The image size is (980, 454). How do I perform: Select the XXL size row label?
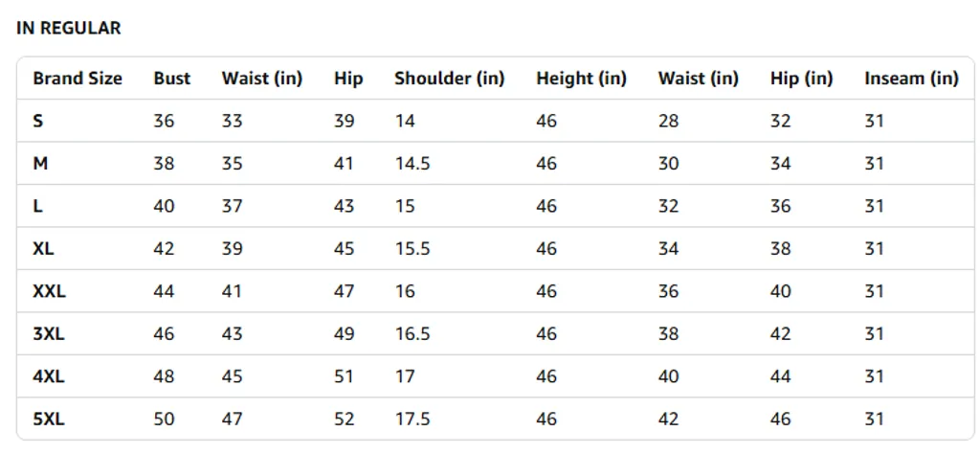[50, 291]
